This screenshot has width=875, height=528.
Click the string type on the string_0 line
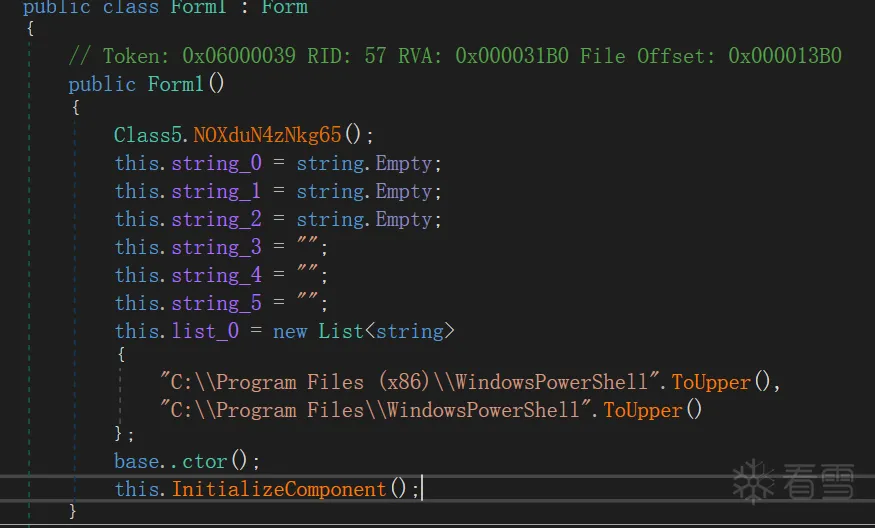(330, 164)
